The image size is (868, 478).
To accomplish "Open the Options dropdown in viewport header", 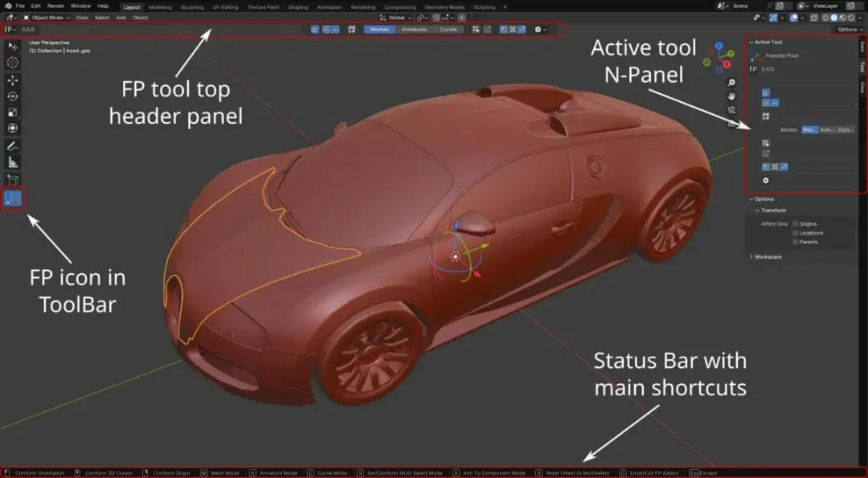I will [850, 29].
